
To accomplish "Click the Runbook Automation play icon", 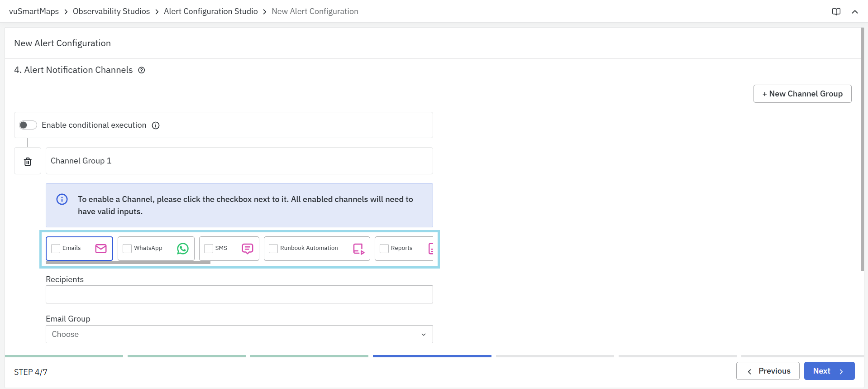I will (359, 249).
